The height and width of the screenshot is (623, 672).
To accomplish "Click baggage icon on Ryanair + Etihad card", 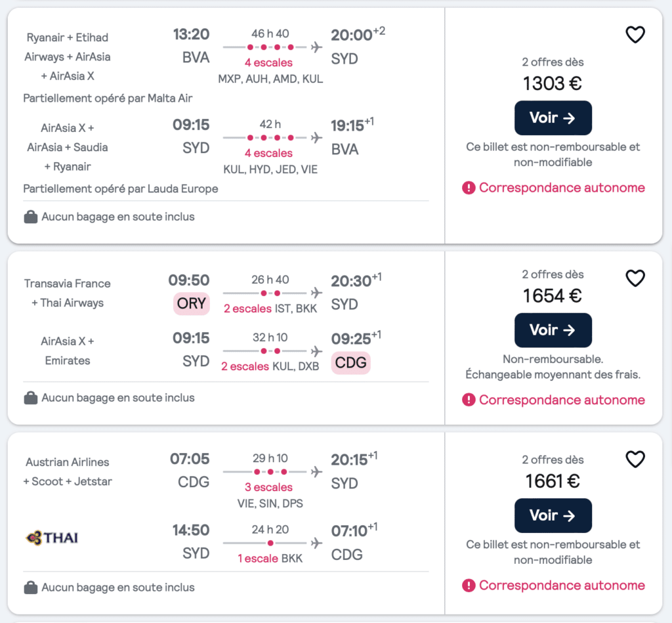I will (x=30, y=217).
